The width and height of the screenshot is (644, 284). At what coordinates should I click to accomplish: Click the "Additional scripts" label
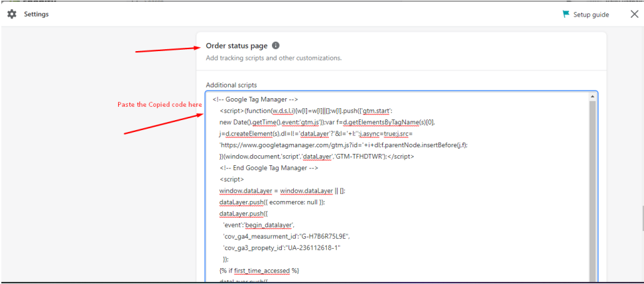tap(231, 85)
